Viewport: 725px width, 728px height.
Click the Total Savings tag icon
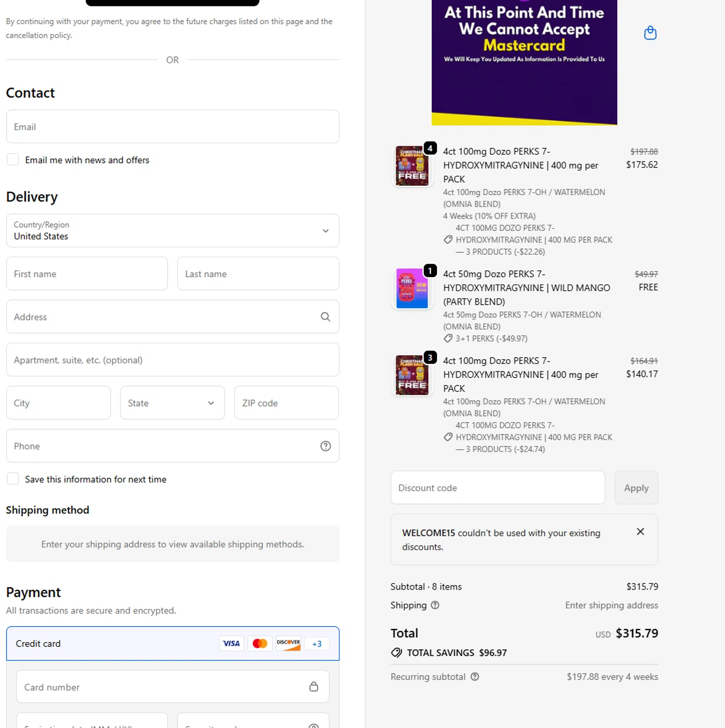397,653
